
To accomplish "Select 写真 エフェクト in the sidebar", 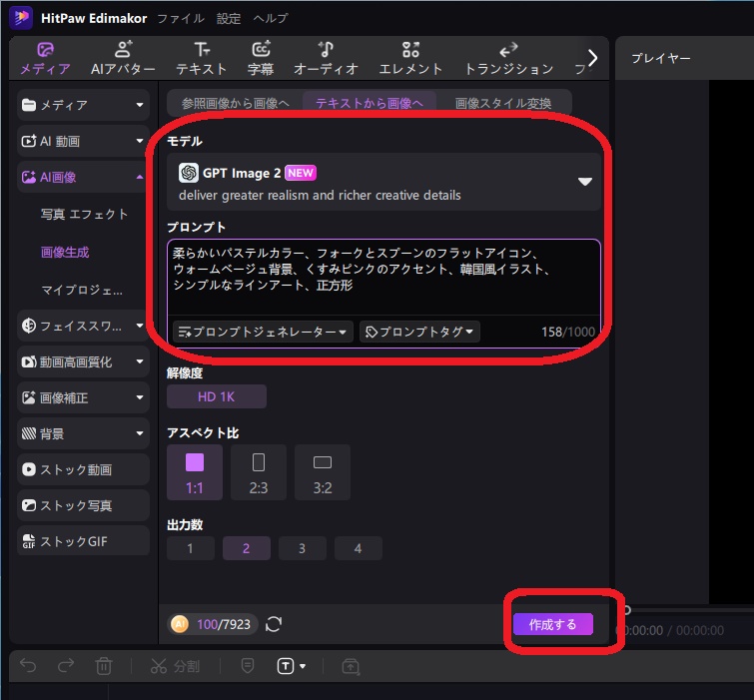I will [84, 215].
